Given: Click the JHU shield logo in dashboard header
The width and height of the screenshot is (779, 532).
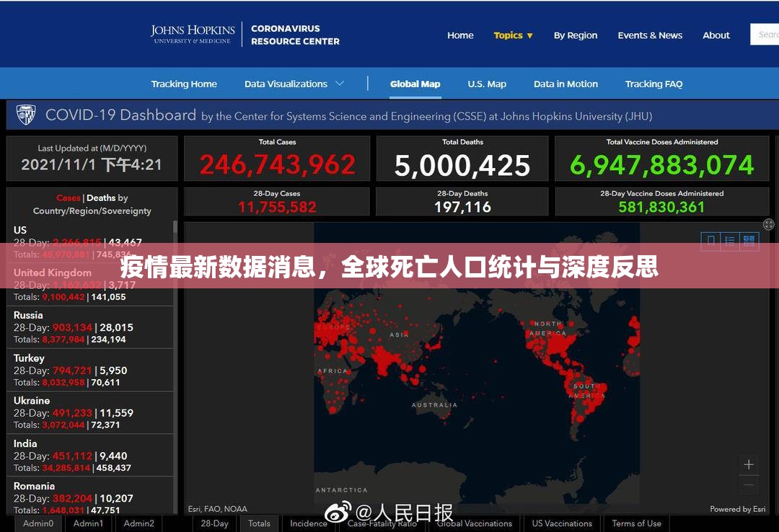Looking at the screenshot, I should pos(26,115).
